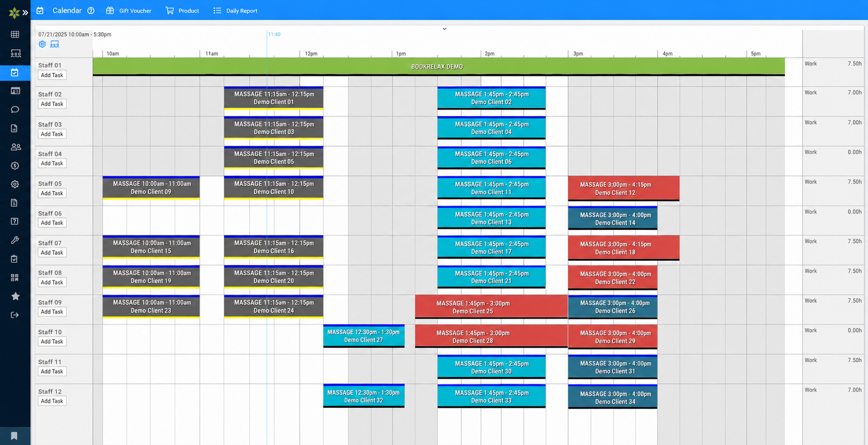Select Demo Client 34 booking

tap(613, 397)
